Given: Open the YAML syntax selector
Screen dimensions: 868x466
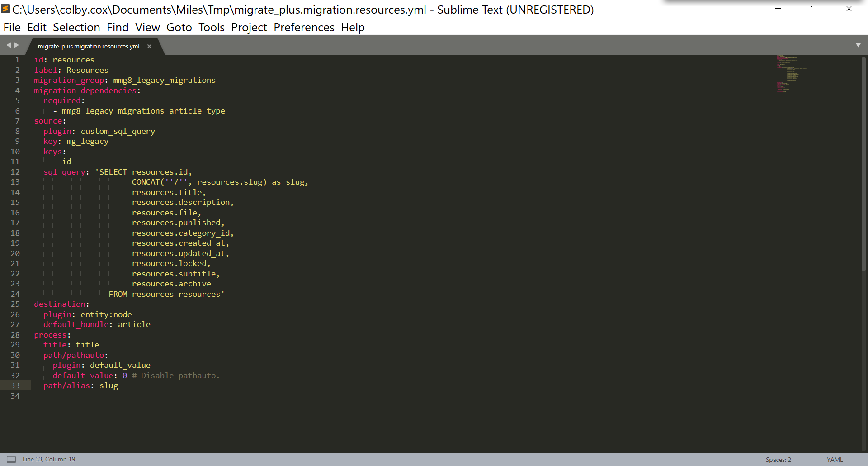Looking at the screenshot, I should tap(835, 460).
